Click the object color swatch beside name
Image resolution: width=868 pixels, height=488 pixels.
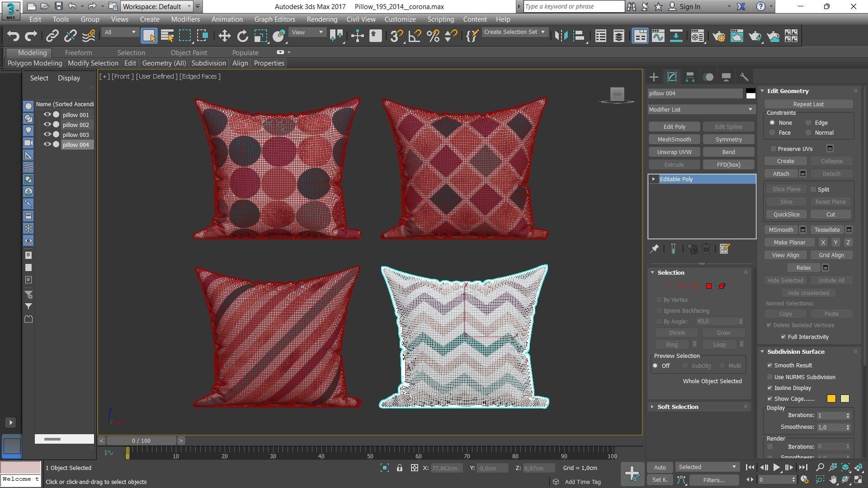pos(750,94)
